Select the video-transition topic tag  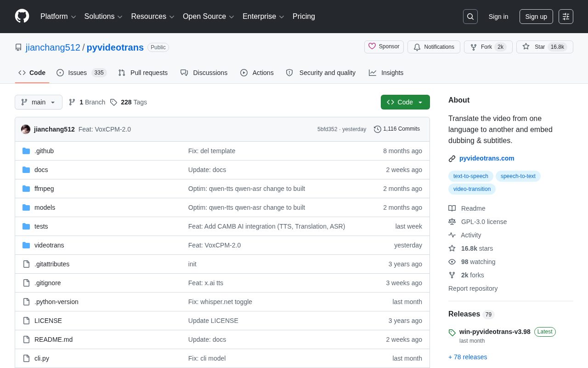click(x=472, y=189)
